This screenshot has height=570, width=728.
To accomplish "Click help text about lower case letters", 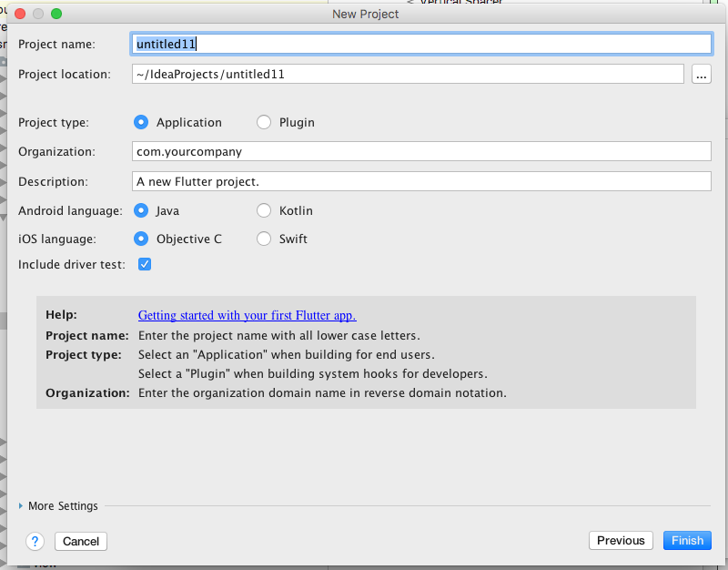I will click(x=279, y=335).
